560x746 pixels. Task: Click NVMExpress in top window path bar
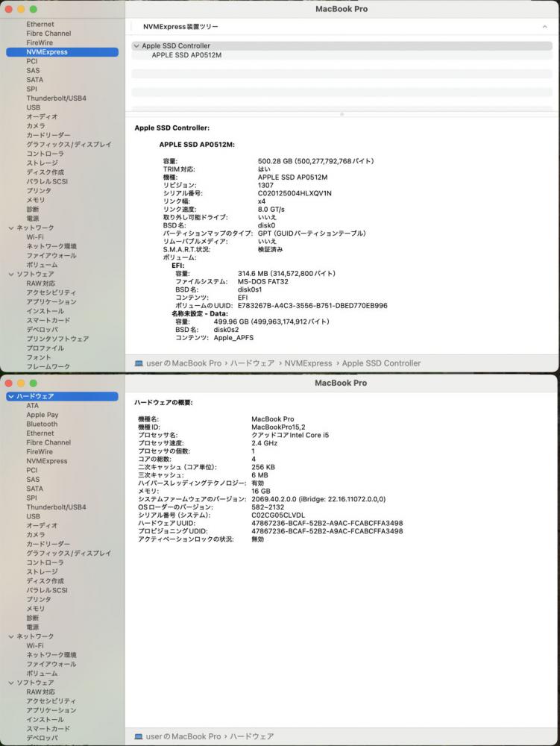click(308, 363)
